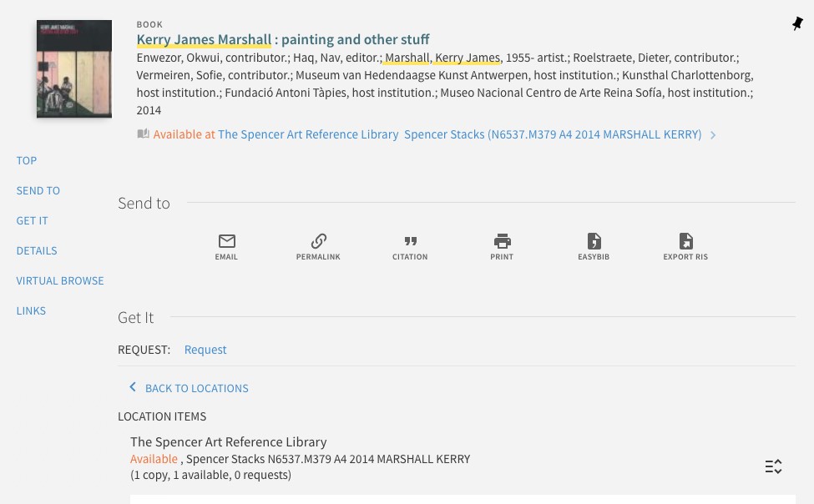Screen dimensions: 814x504
Task: Pin this record with pushpin icon
Action: [x=797, y=24]
